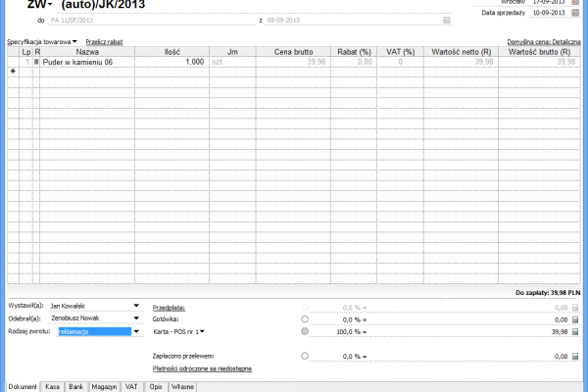Image resolution: width=588 pixels, height=392 pixels.
Task: Open calculator icon in Gotówka row
Action: [575, 319]
